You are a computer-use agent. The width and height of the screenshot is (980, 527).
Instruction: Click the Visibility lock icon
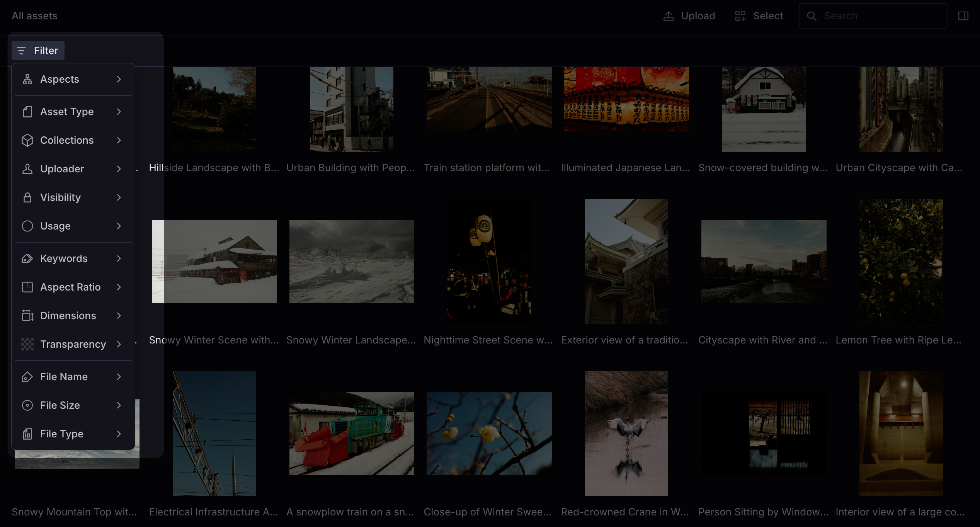point(27,197)
